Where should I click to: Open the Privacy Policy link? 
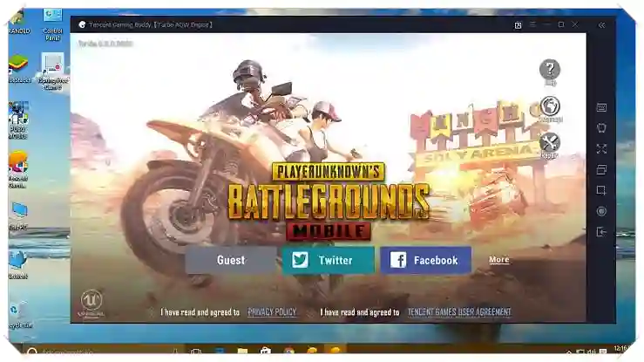[x=272, y=312]
